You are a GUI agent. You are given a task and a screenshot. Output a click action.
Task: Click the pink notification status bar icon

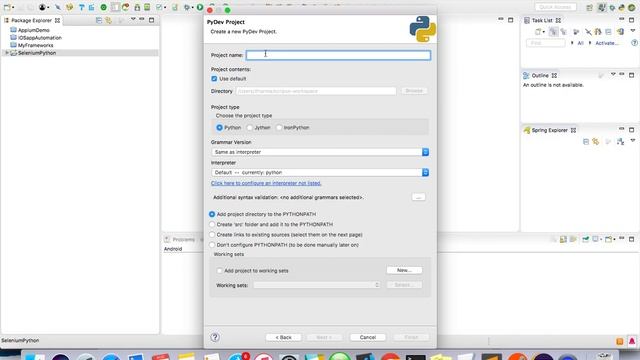(x=632, y=341)
